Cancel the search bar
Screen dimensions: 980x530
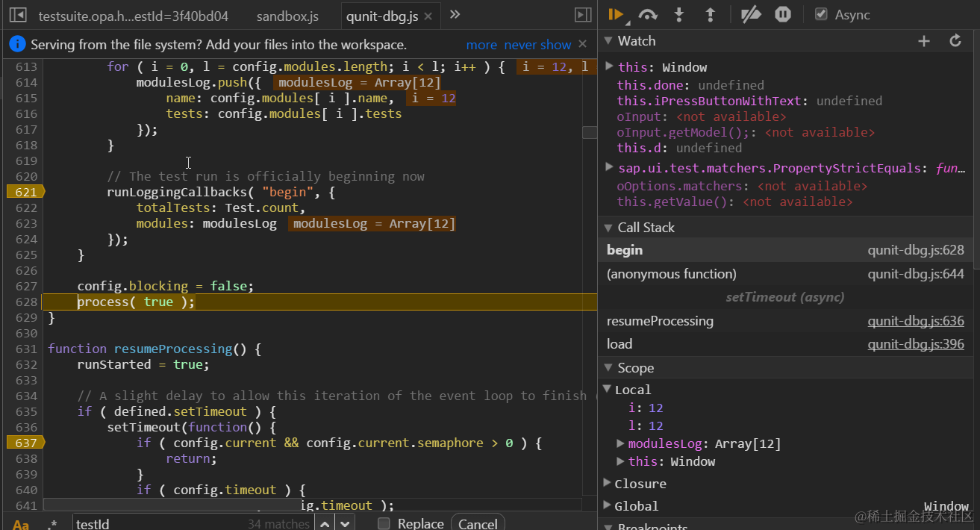pos(478,523)
